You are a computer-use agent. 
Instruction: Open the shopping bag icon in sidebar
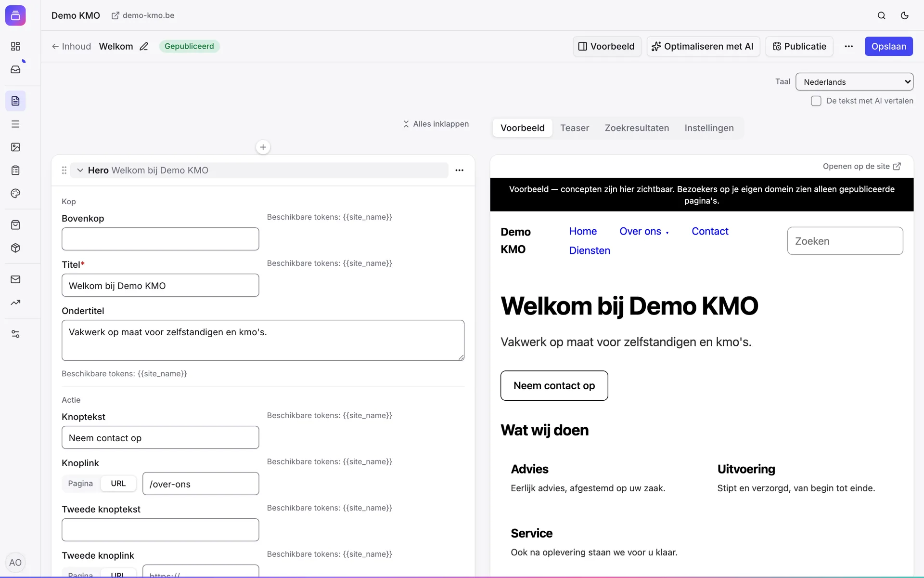[x=15, y=225]
